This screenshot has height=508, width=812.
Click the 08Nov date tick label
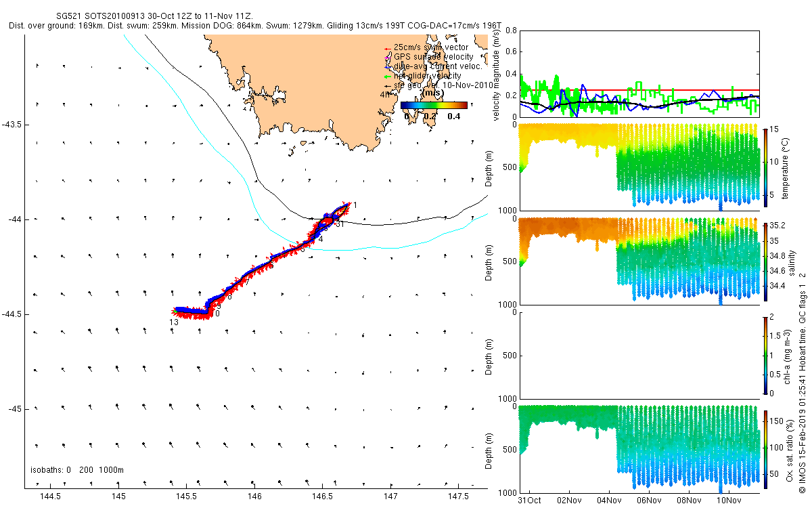(689, 501)
